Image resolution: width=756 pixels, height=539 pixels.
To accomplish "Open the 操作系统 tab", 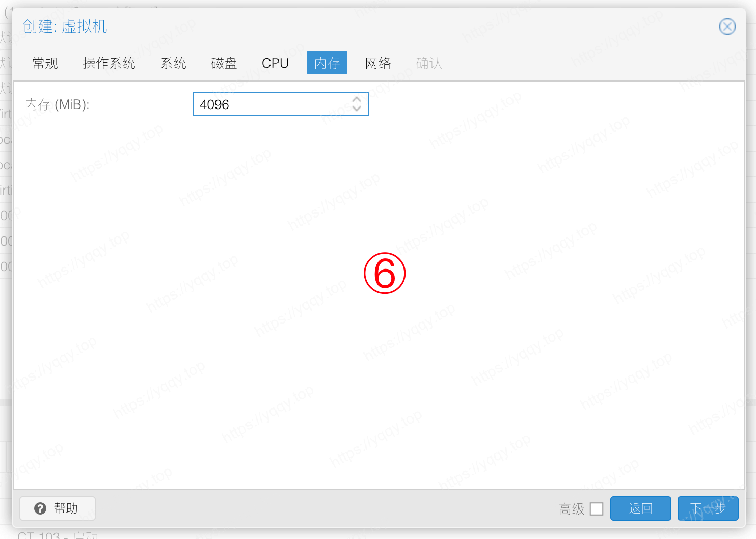I will coord(109,63).
